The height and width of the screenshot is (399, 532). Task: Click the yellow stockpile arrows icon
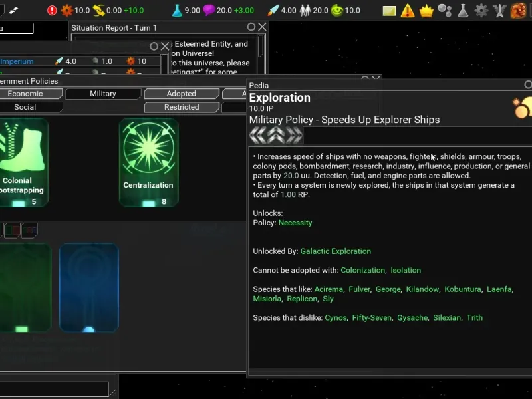[98, 10]
